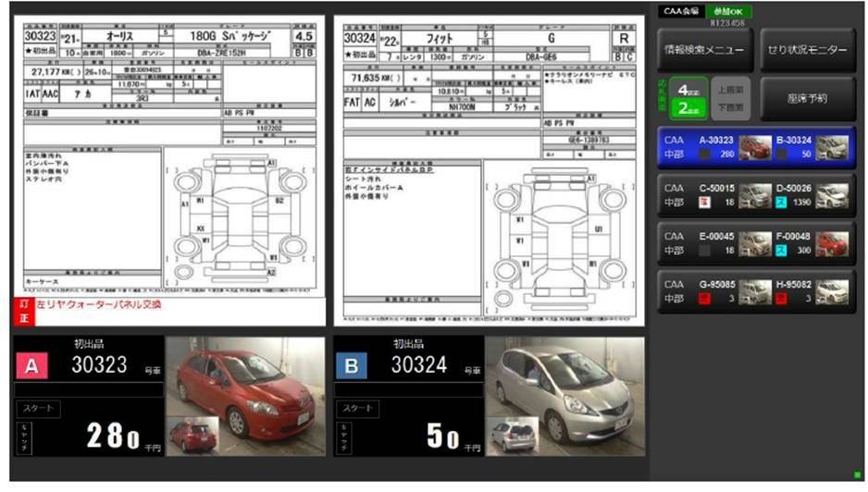This screenshot has height=492, width=868.
Task: Click the silver car thumbnail beside B-30324
Action: click(832, 148)
